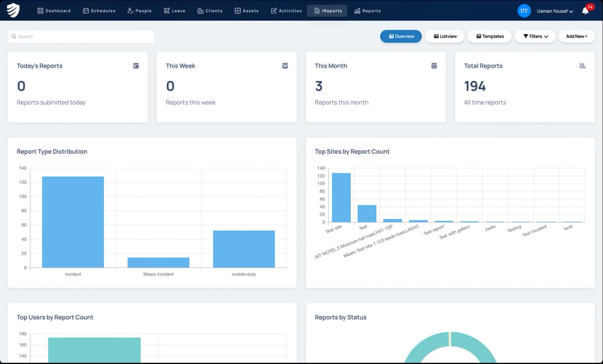Click the shield logo in the navbar

pos(13,11)
